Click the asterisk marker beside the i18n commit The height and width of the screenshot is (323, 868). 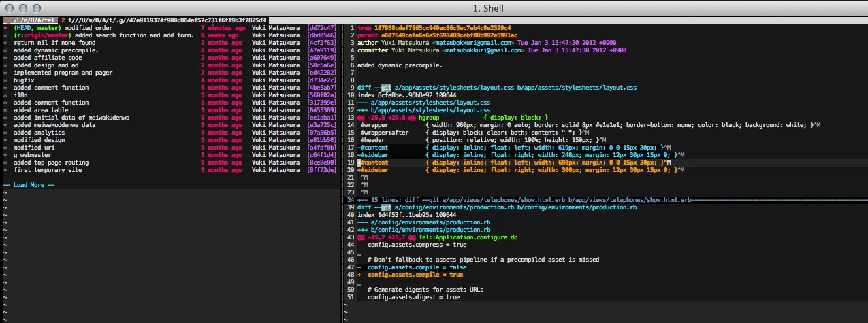click(x=5, y=95)
